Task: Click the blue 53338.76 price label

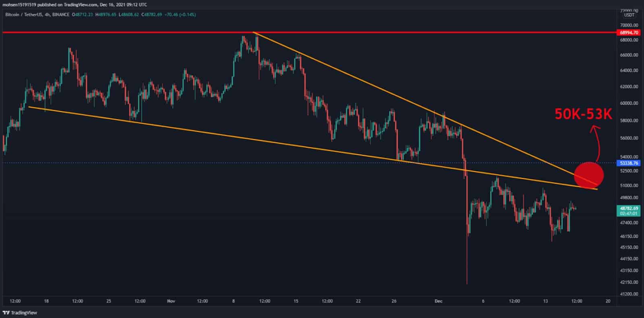Action: (x=629, y=163)
